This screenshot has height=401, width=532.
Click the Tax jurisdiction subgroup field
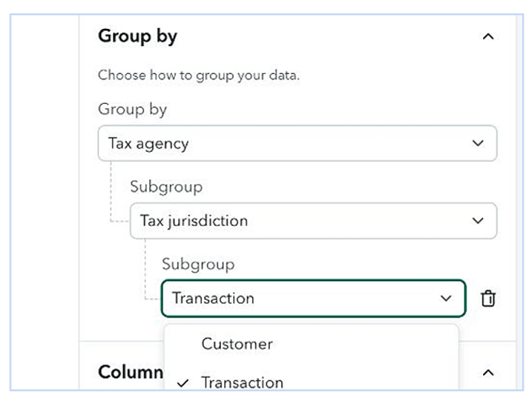point(313,221)
